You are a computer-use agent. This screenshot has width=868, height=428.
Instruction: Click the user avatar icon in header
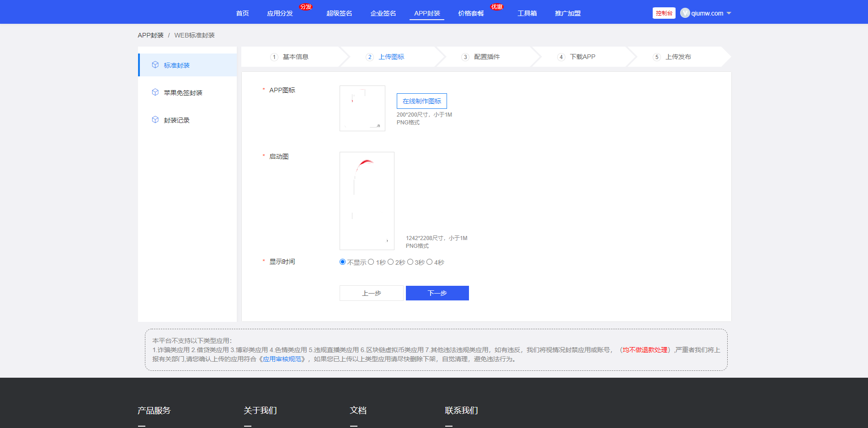coord(685,13)
